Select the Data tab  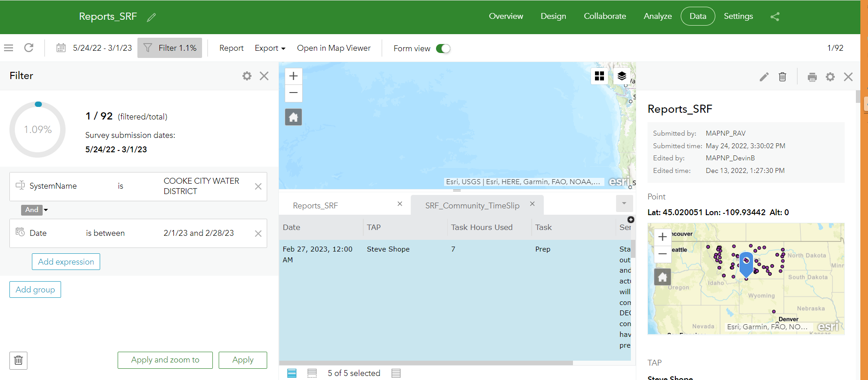pyautogui.click(x=698, y=16)
